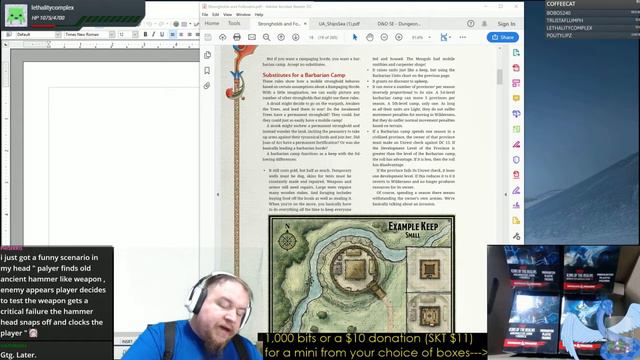Open the attachments paperclip panel

click(207, 86)
